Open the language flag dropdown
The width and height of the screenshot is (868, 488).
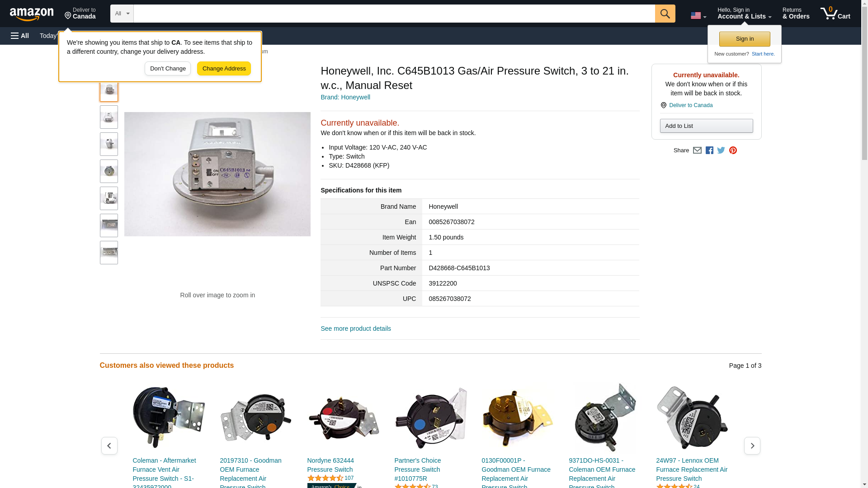[x=698, y=15]
